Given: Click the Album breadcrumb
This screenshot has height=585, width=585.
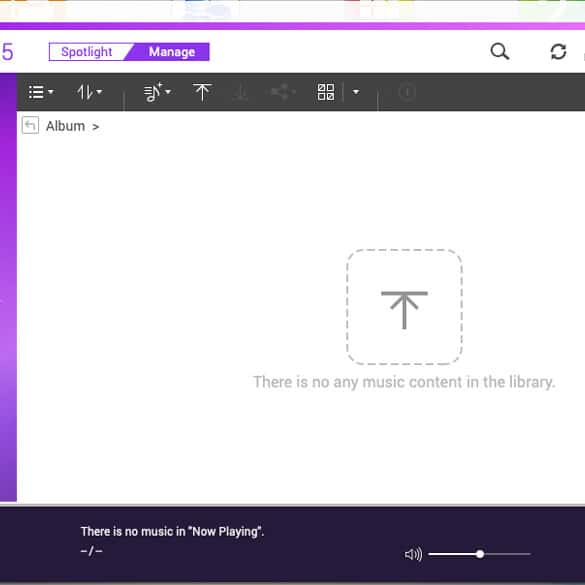Looking at the screenshot, I should click(x=65, y=126).
